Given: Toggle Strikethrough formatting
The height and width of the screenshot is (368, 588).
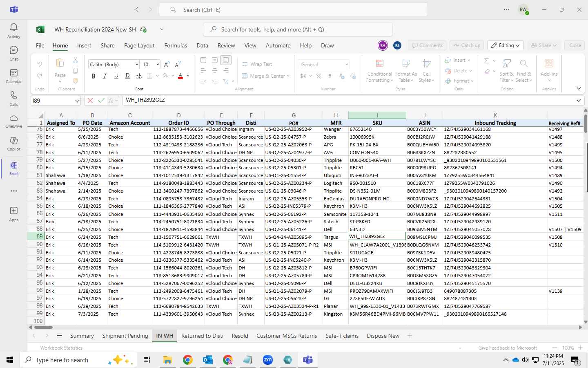Looking at the screenshot, I should (139, 76).
